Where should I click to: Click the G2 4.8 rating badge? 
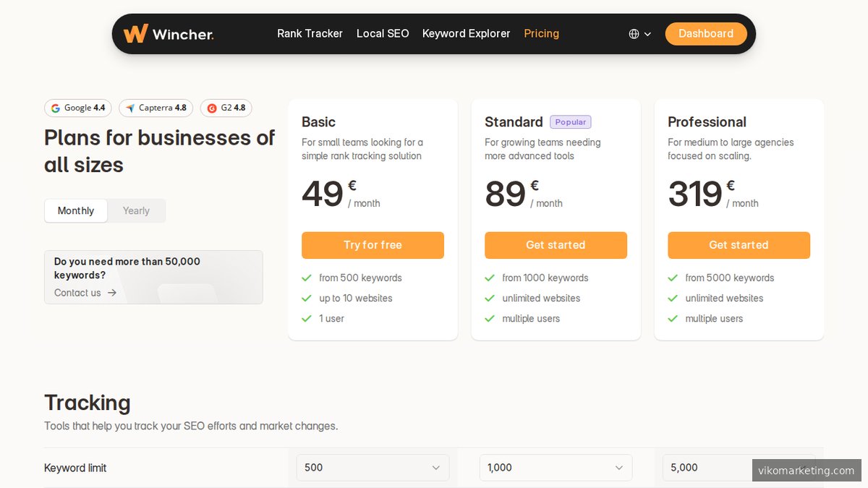click(x=226, y=108)
